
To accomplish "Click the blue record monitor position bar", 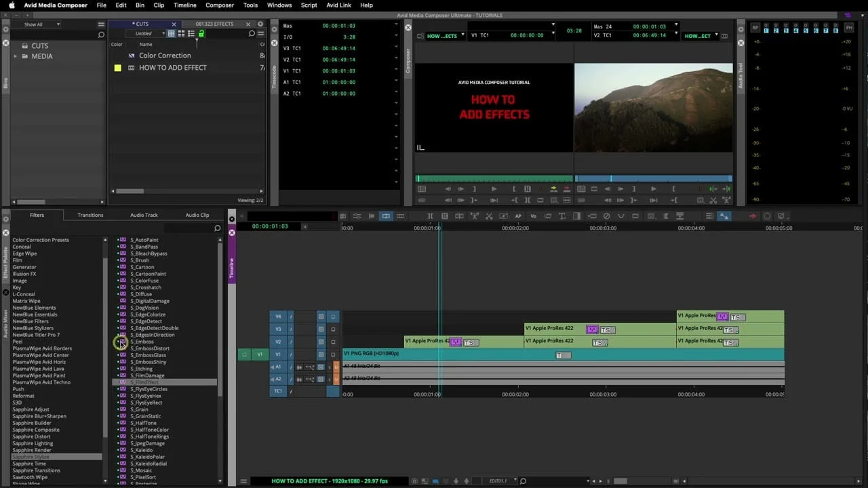I will [x=654, y=179].
